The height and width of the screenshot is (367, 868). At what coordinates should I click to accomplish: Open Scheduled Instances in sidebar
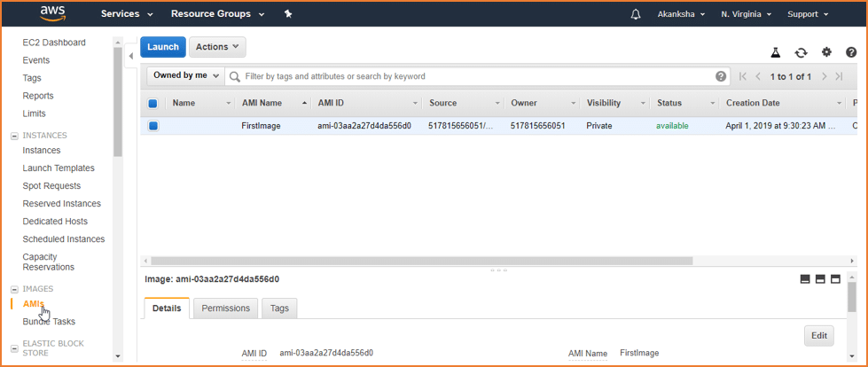[64, 238]
